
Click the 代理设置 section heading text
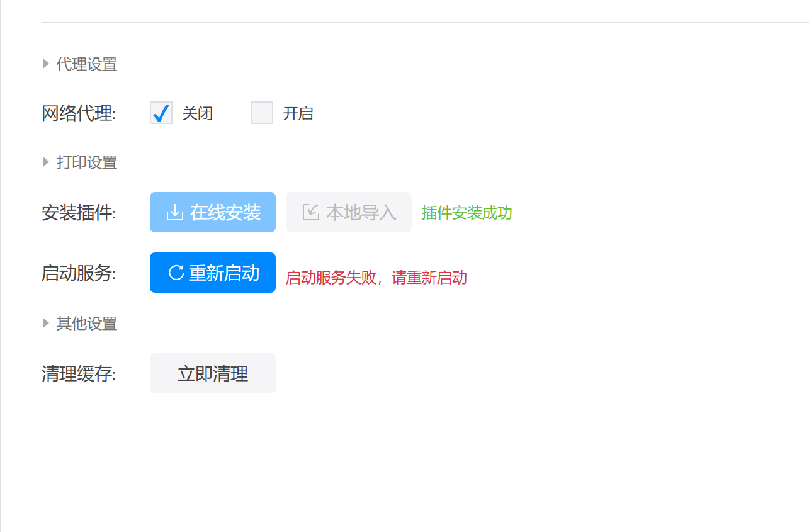[87, 64]
